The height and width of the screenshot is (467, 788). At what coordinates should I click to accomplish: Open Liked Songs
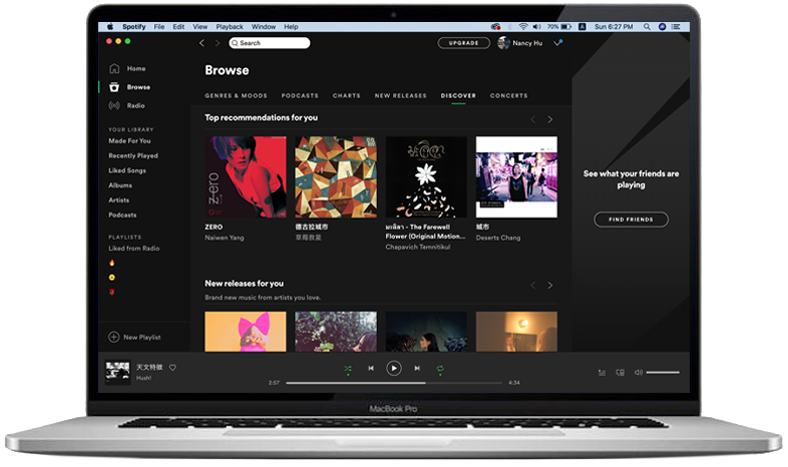click(127, 170)
